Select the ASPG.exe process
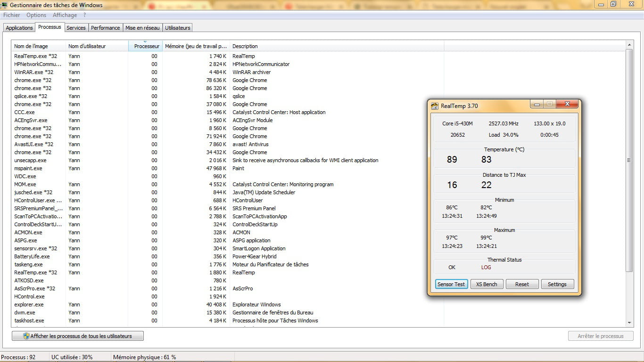This screenshot has height=362, width=644. point(228,240)
